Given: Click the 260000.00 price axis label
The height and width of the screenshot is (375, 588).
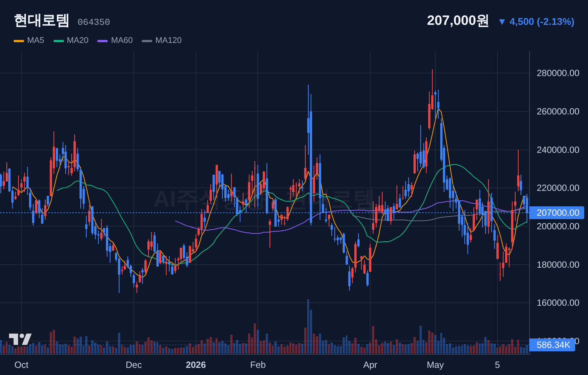Looking at the screenshot, I should click(558, 111).
